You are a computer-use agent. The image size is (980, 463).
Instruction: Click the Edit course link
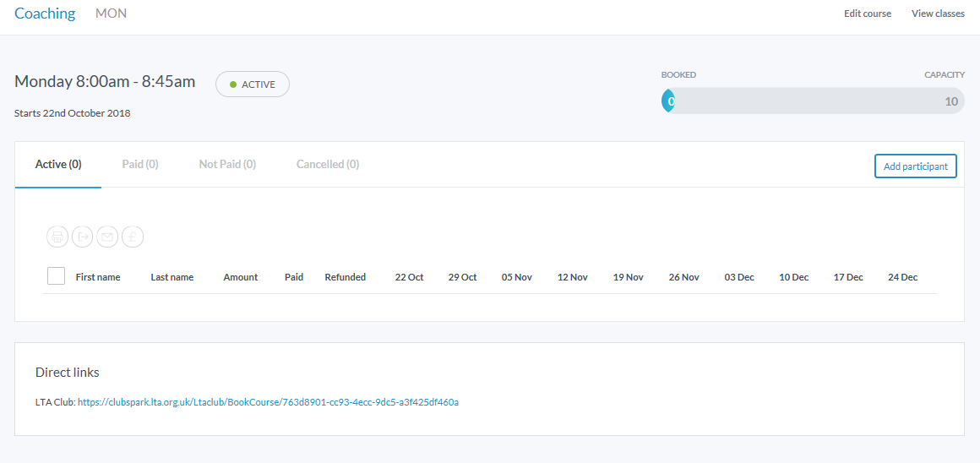tap(867, 14)
